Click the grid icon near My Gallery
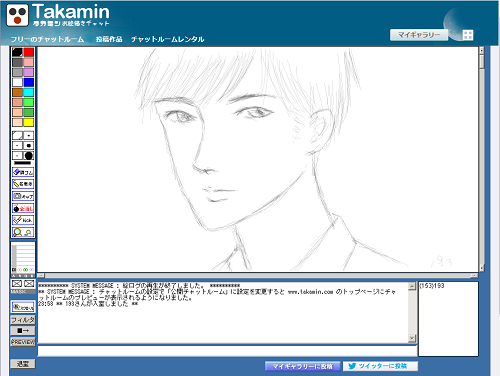Screen dimensions: 500x376 click(468, 35)
